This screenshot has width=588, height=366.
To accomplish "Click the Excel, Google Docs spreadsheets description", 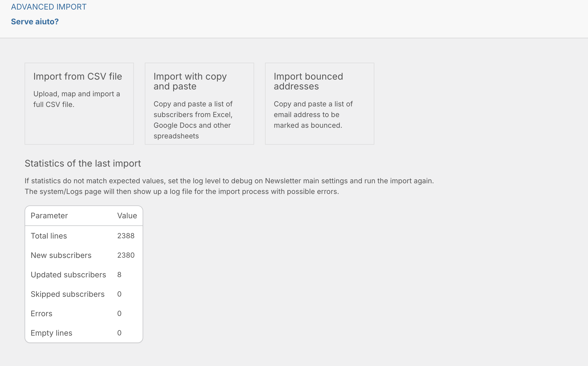I will point(193,120).
